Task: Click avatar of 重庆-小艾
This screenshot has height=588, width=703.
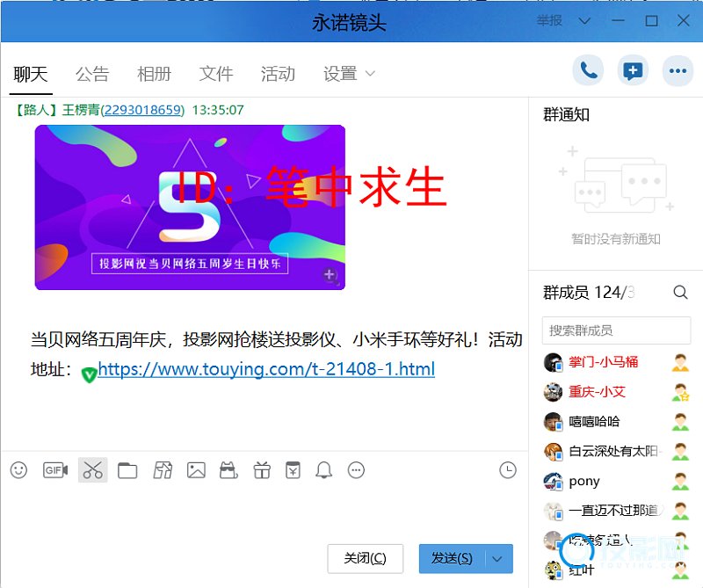Action: coord(554,392)
